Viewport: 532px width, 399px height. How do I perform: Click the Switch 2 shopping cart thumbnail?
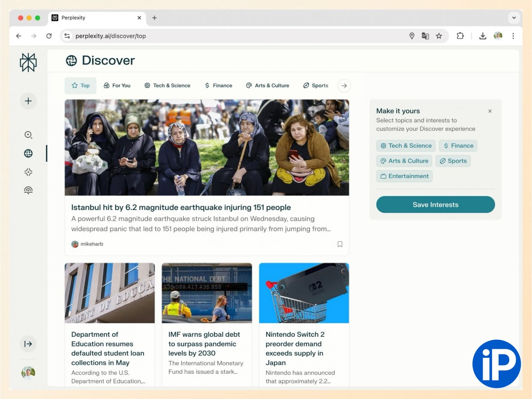pyautogui.click(x=304, y=293)
